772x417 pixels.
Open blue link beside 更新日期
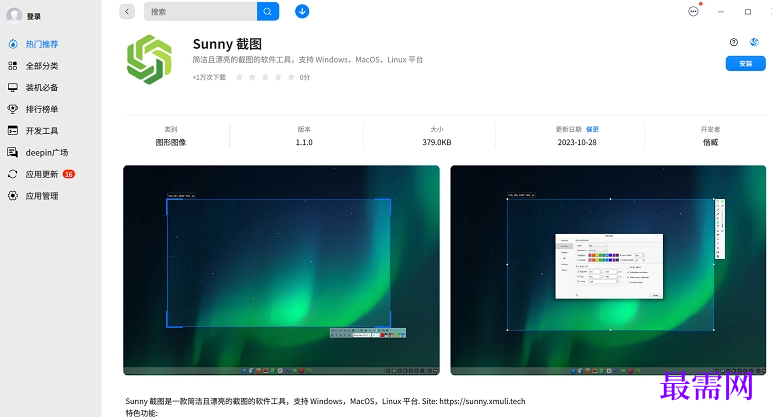pyautogui.click(x=592, y=129)
